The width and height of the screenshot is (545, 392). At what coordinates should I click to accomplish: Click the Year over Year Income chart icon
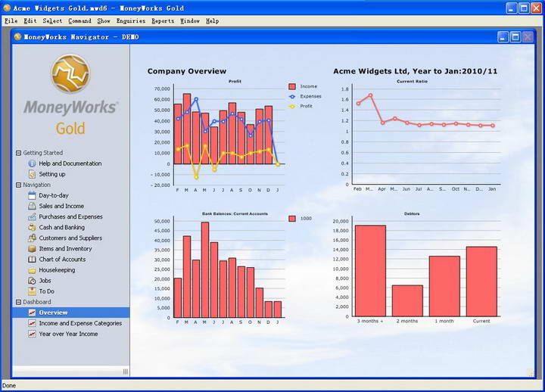[x=32, y=334]
